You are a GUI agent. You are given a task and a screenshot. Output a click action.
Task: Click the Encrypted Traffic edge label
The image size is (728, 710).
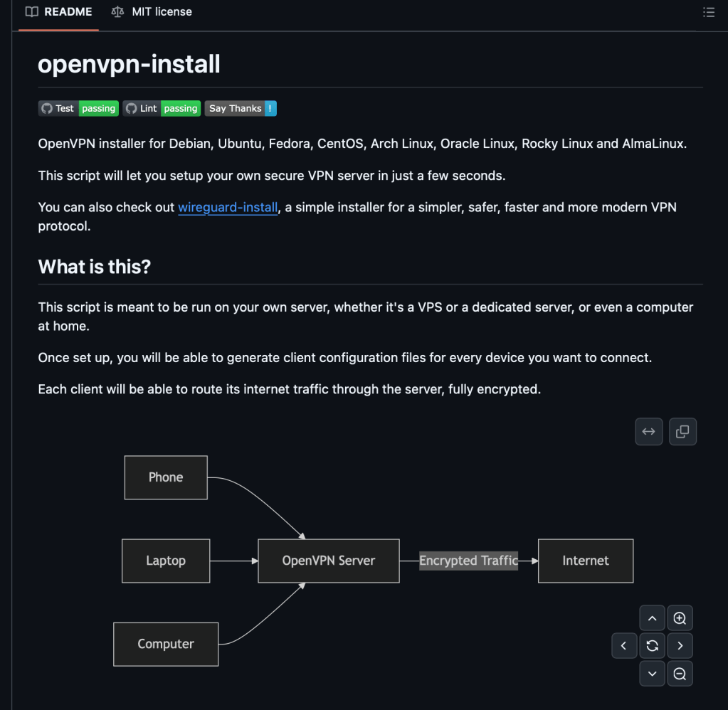pos(468,561)
